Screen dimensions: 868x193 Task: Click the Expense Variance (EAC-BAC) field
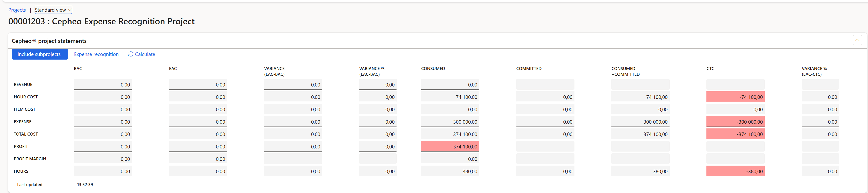coord(293,122)
